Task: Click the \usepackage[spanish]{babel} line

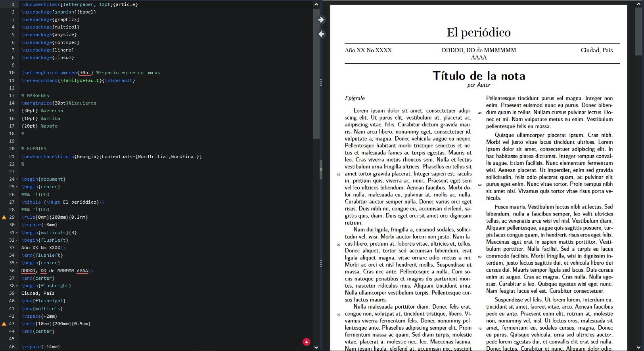Action: point(59,12)
